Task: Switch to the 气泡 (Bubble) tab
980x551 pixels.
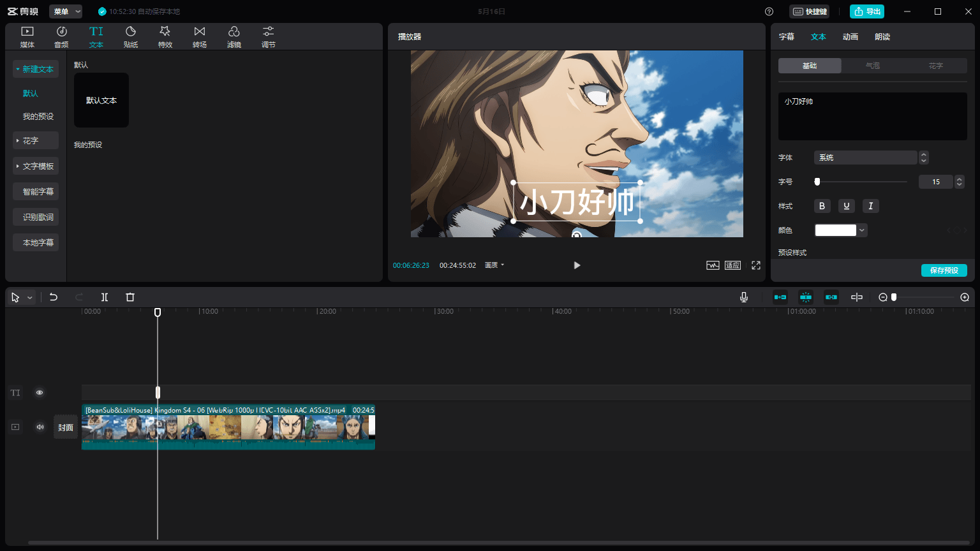Action: [872, 65]
